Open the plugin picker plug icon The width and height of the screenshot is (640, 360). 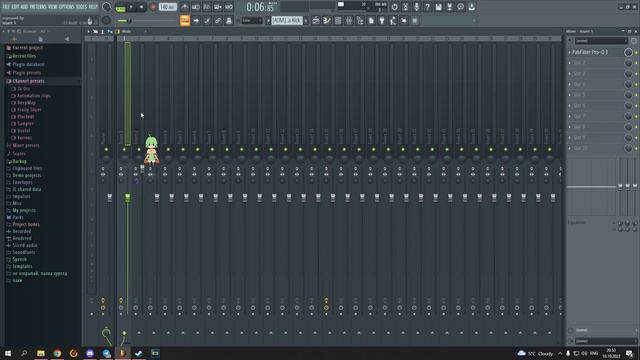pos(382,20)
